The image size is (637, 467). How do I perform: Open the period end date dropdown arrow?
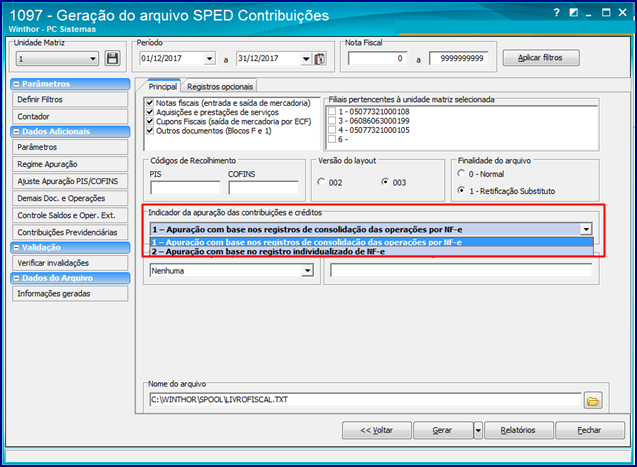(306, 59)
